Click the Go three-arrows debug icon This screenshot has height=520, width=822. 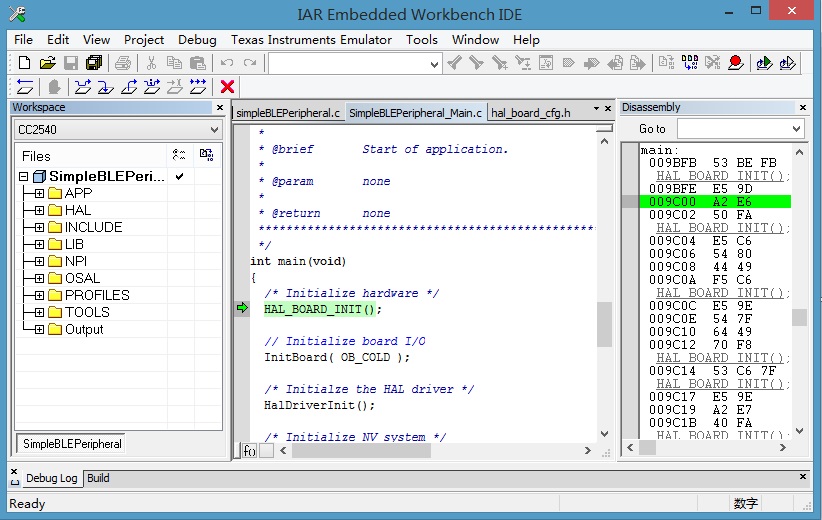pos(198,86)
